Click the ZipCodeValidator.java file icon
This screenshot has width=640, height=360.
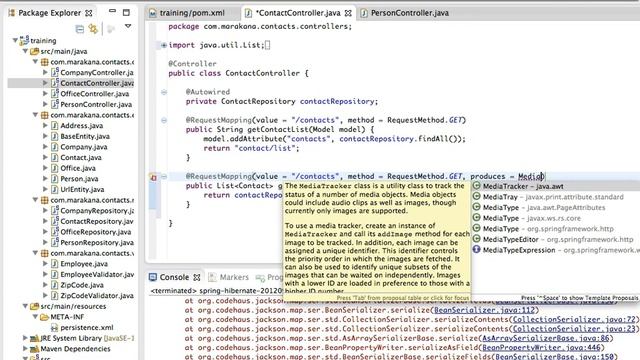(x=55, y=295)
